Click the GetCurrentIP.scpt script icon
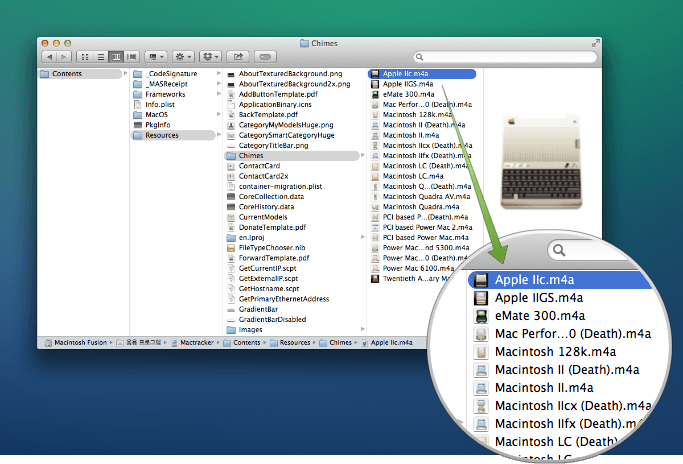Viewport: 683px width, 464px height. [231, 268]
